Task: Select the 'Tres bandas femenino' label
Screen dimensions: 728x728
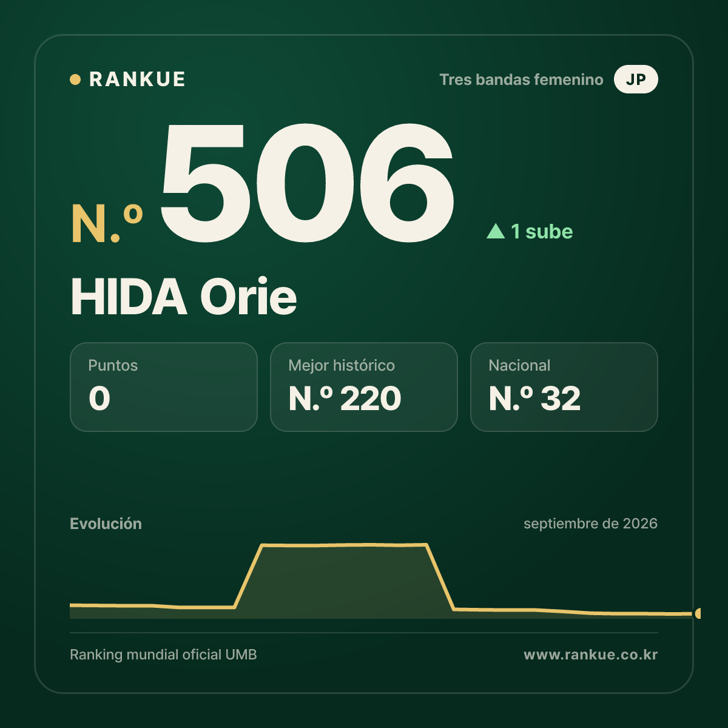Action: click(521, 79)
